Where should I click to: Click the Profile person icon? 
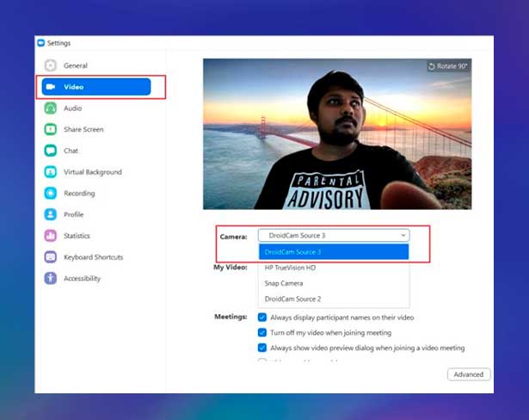click(x=51, y=214)
